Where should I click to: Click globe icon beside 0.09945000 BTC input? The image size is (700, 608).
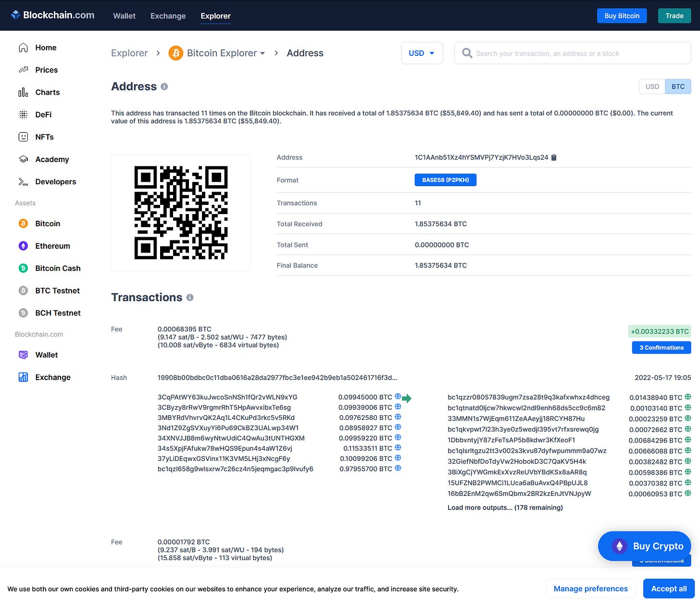point(398,396)
